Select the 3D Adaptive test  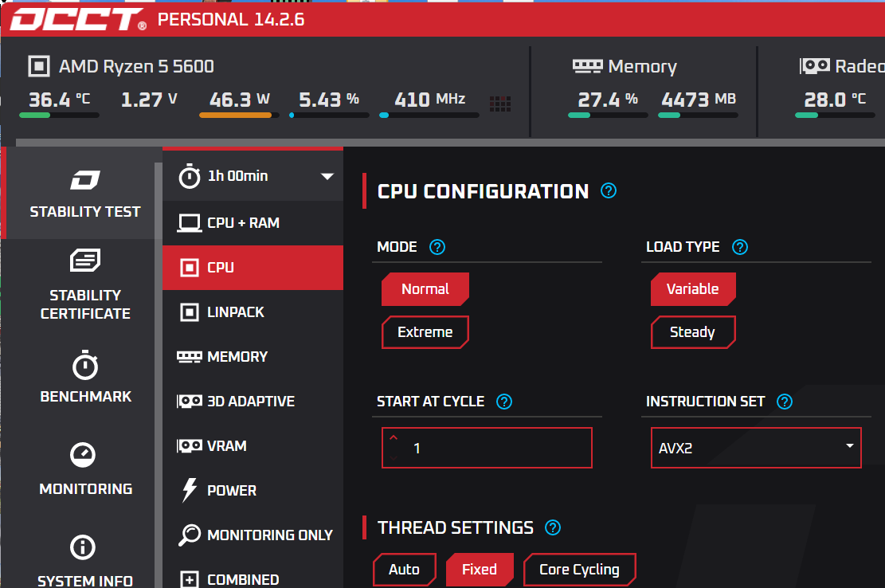[x=253, y=402]
